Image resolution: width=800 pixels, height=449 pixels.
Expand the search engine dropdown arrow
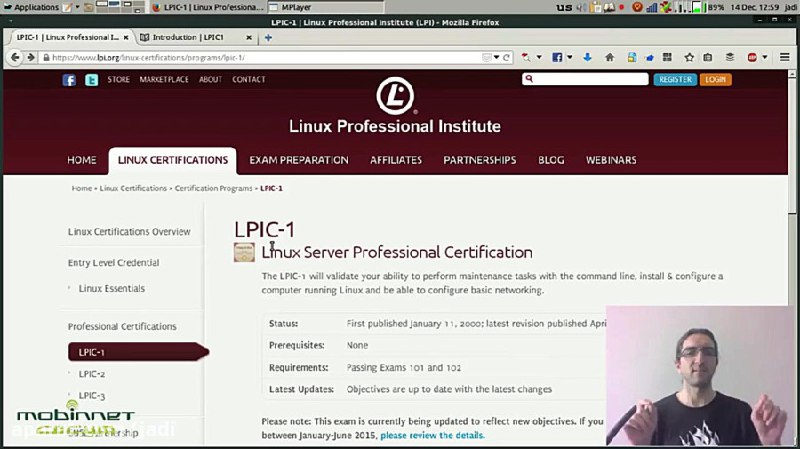point(539,58)
